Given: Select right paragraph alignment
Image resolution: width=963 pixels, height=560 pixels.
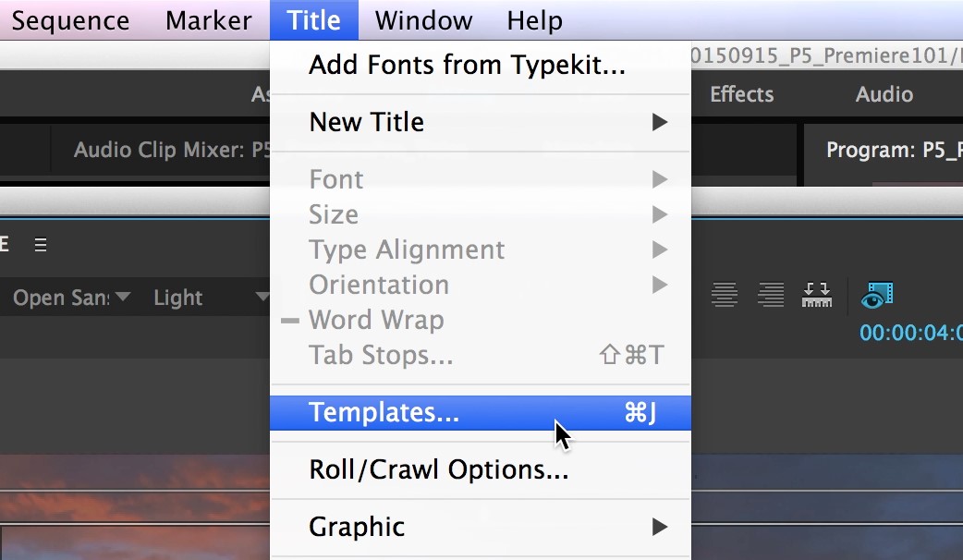Looking at the screenshot, I should (771, 294).
